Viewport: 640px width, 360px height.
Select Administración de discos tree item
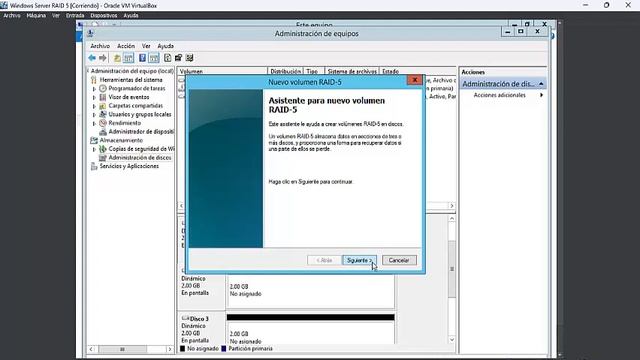click(x=140, y=158)
